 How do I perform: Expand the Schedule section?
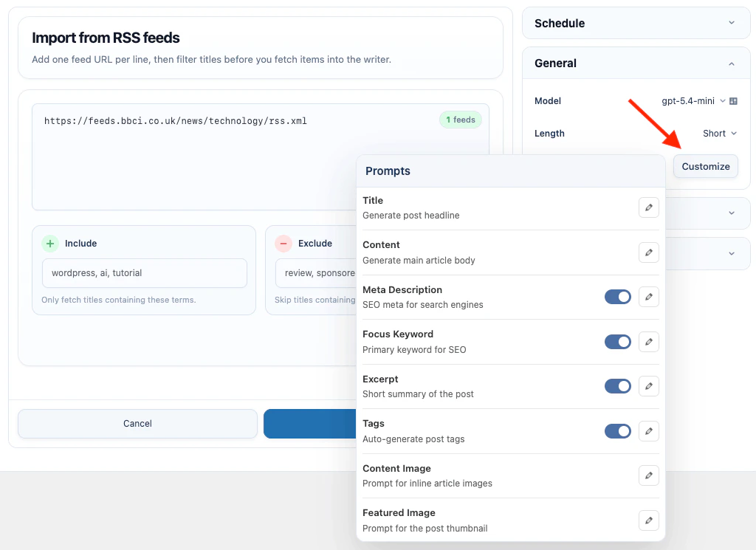click(x=636, y=23)
